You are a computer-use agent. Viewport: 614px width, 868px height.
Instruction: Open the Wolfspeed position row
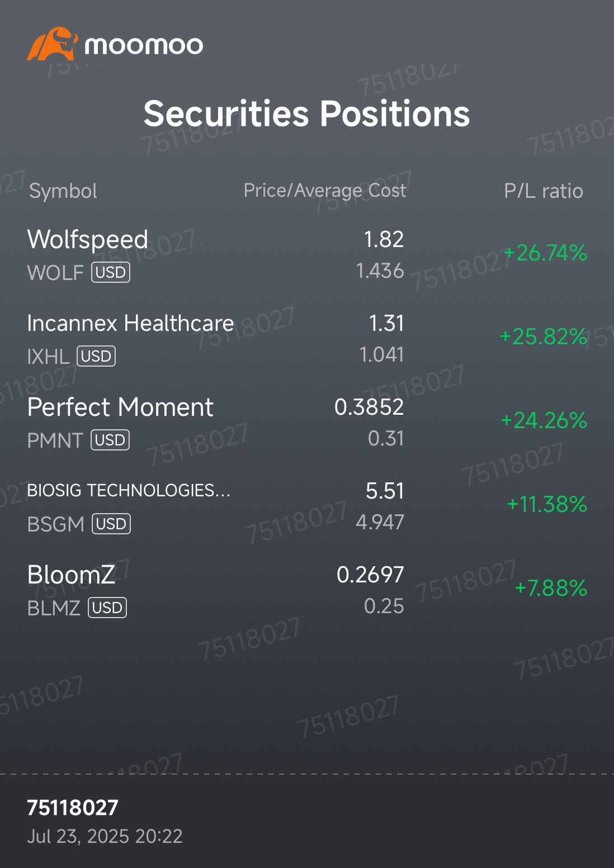[307, 255]
